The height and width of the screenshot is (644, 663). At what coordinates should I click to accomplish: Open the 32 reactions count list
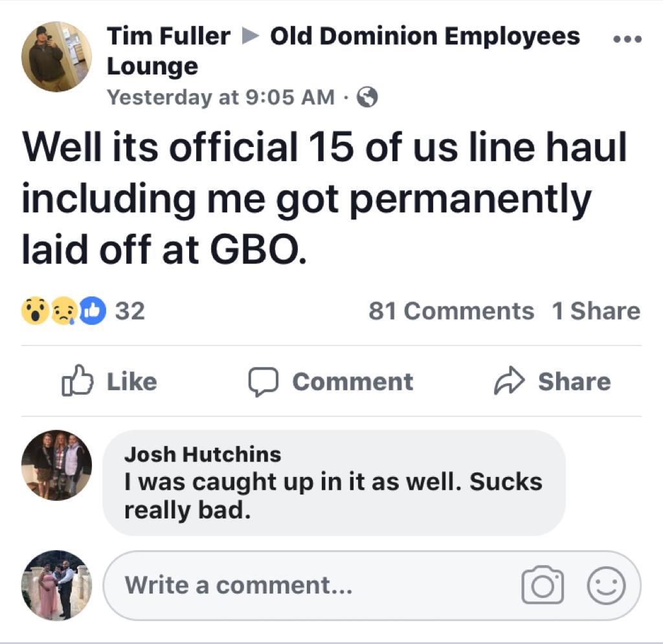point(130,311)
